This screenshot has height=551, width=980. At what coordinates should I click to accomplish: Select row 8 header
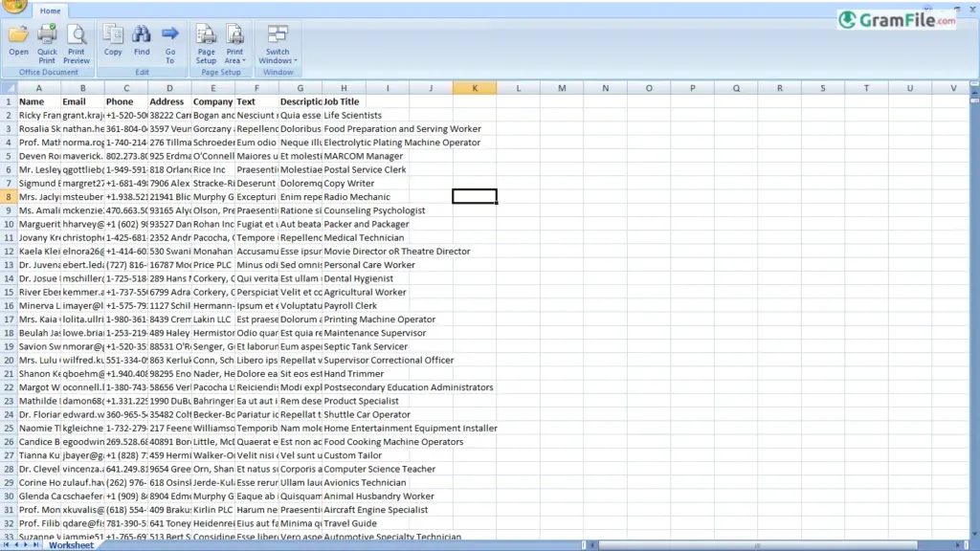pyautogui.click(x=8, y=197)
